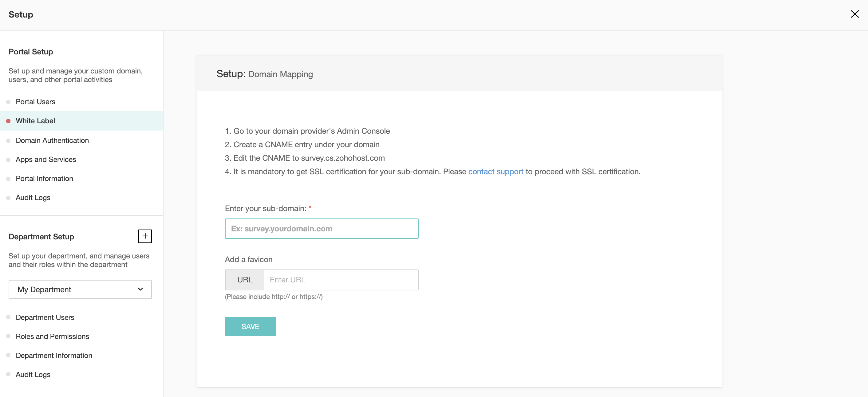Click the SAVE button

click(250, 326)
